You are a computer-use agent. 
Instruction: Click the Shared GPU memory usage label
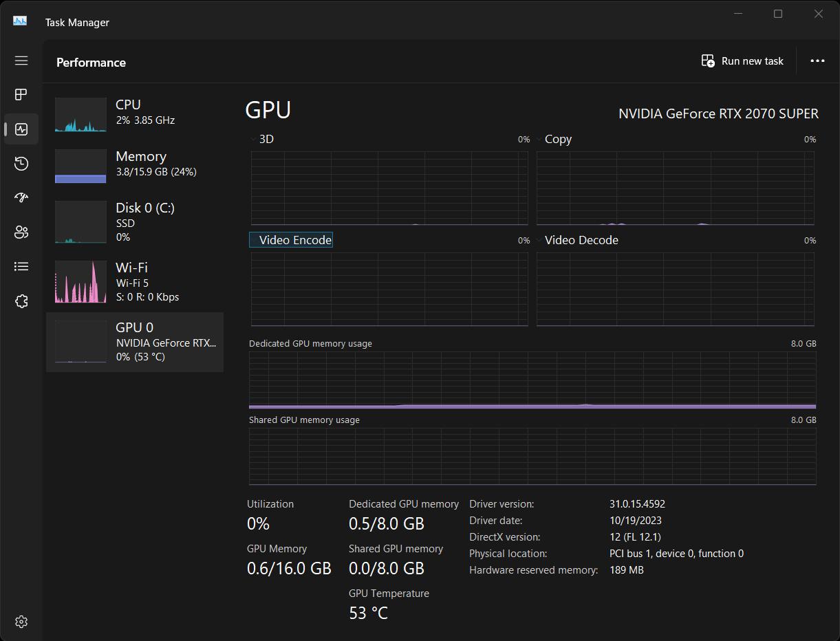pos(304,420)
